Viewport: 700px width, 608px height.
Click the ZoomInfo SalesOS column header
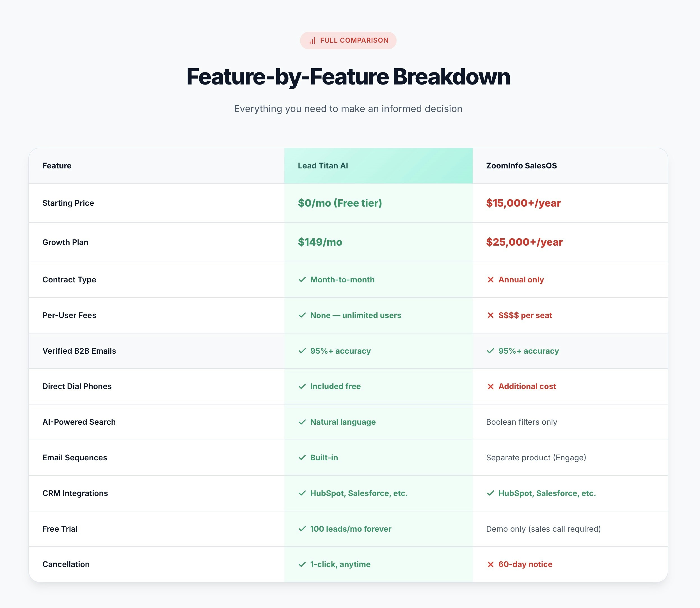coord(521,166)
